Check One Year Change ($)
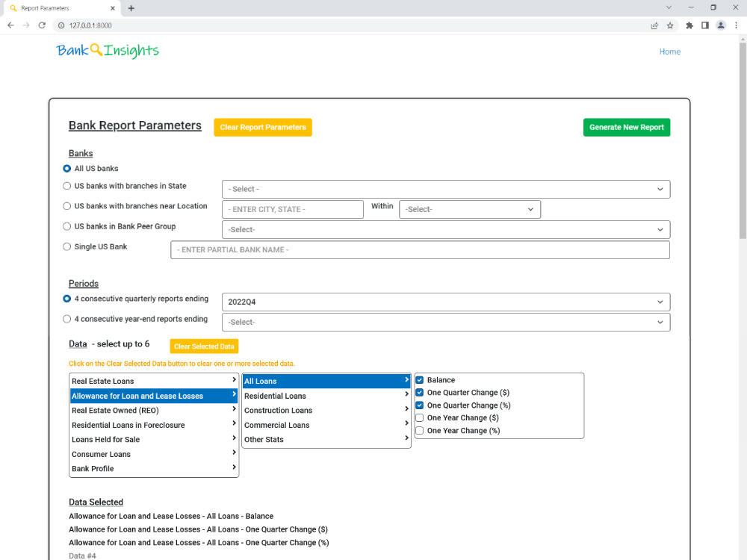This screenshot has height=560, width=747. (x=420, y=417)
